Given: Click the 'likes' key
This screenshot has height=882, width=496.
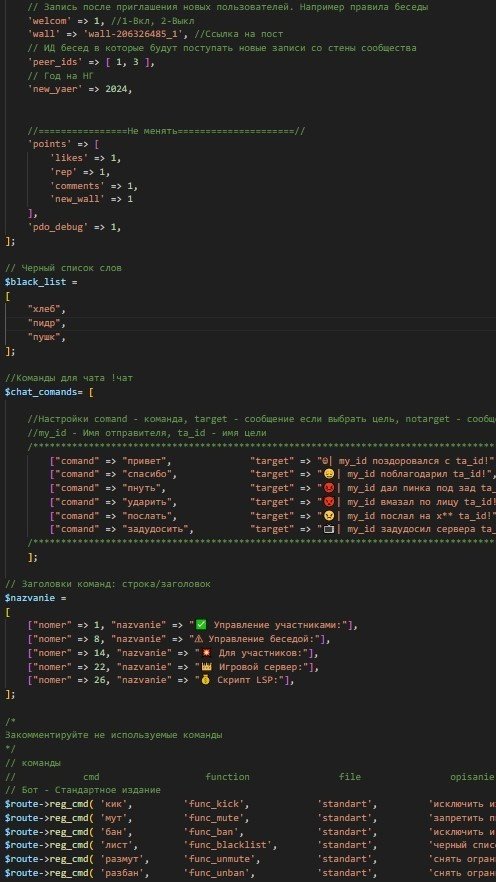Looking at the screenshot, I should [69, 159].
